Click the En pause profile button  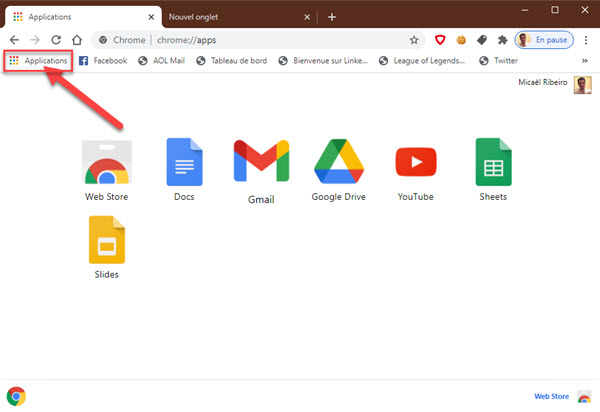click(x=544, y=40)
